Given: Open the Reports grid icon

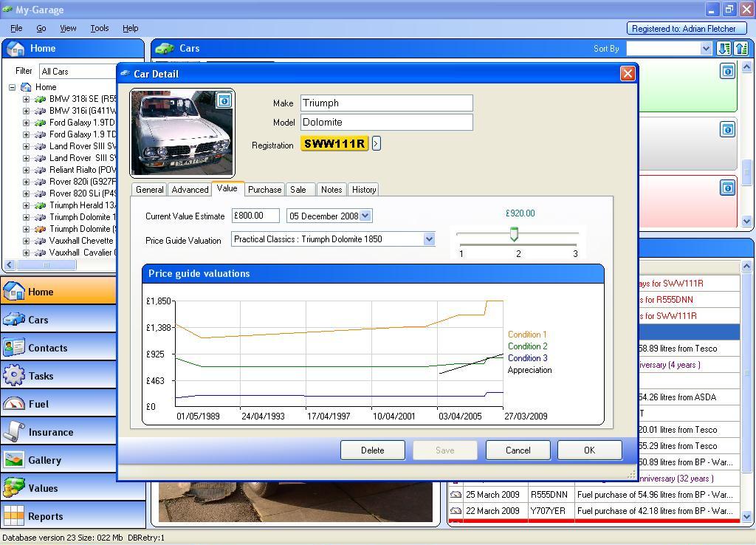Looking at the screenshot, I should (13, 515).
